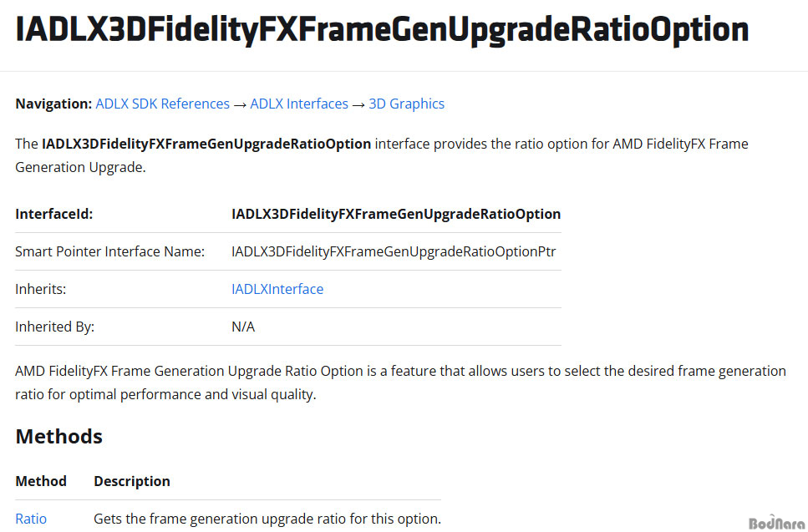The width and height of the screenshot is (808, 532).
Task: Follow the IADLXInterface inherits link
Action: [277, 289]
